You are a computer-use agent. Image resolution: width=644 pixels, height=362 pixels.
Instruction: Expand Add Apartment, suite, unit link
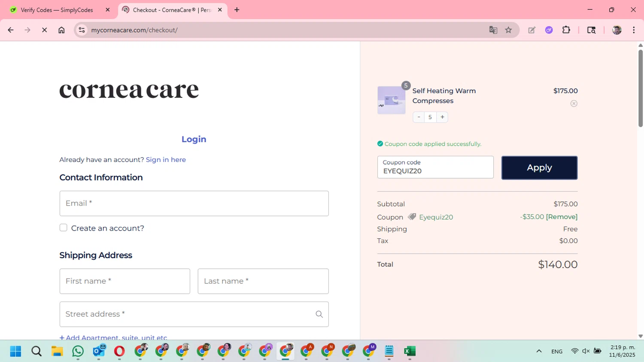click(113, 338)
